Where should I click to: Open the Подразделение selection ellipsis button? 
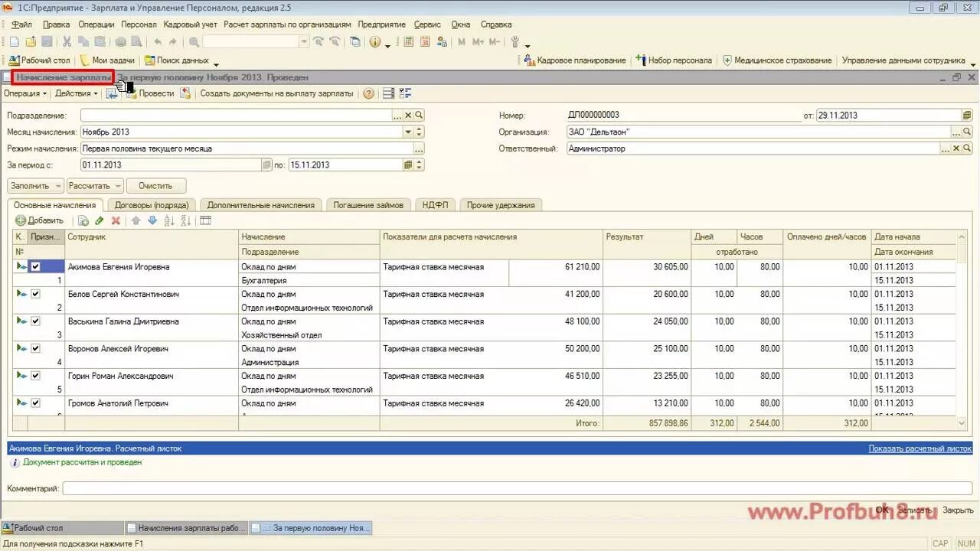pyautogui.click(x=397, y=116)
